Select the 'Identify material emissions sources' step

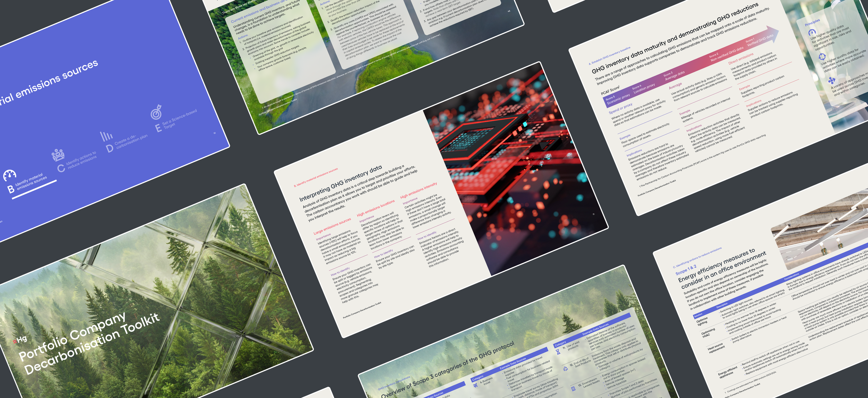31,182
